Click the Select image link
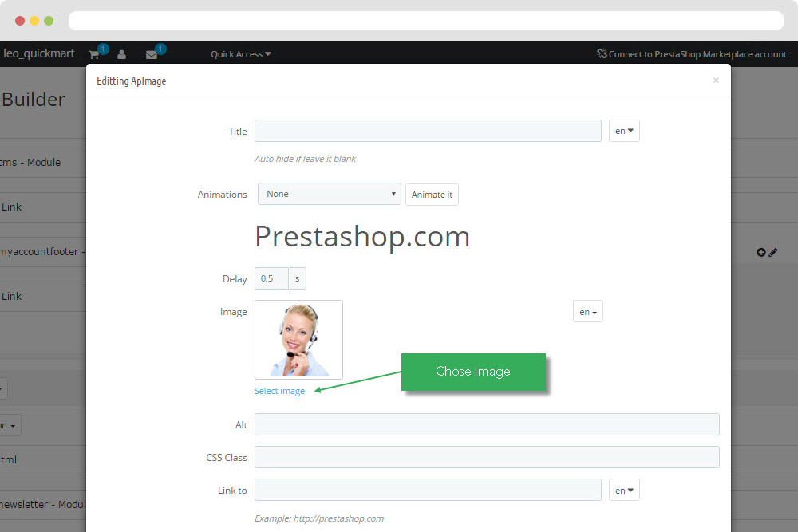This screenshot has width=798, height=532. click(279, 391)
